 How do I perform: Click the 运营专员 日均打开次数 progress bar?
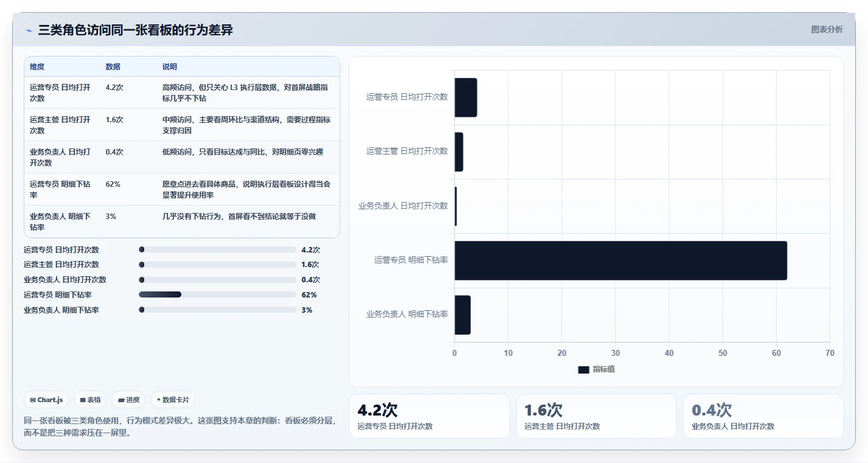point(217,249)
